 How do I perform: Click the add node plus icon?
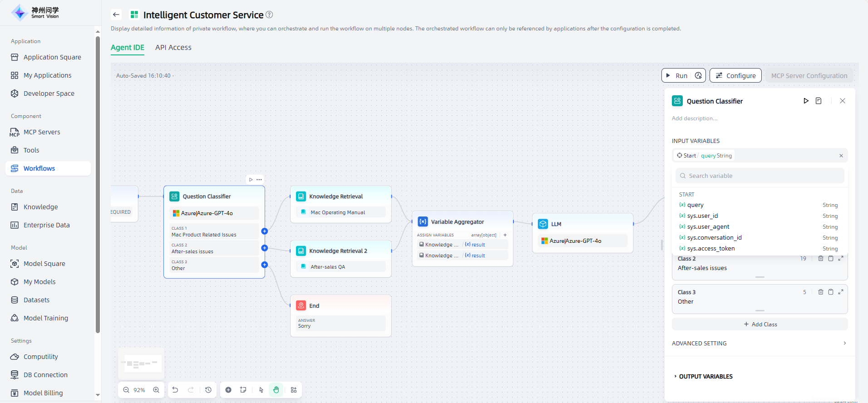coord(228,390)
